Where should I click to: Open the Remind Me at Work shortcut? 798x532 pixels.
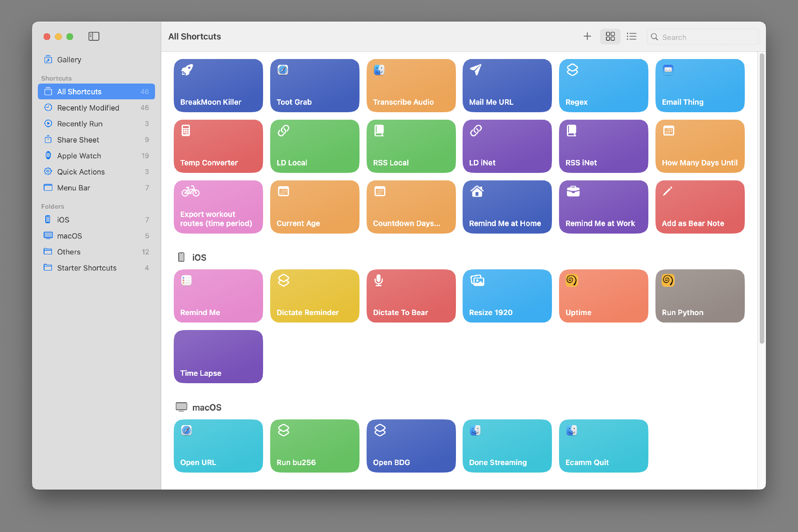[x=603, y=207]
